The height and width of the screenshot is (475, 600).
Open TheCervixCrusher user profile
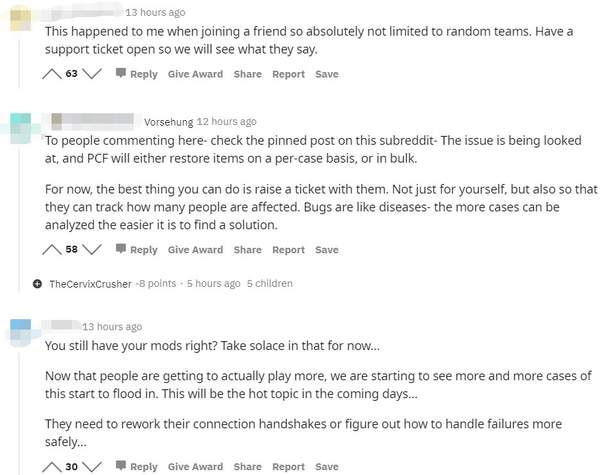90,284
